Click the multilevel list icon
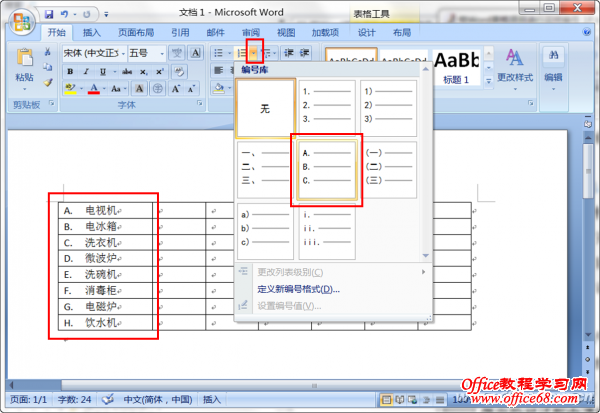The image size is (600, 413). point(267,53)
